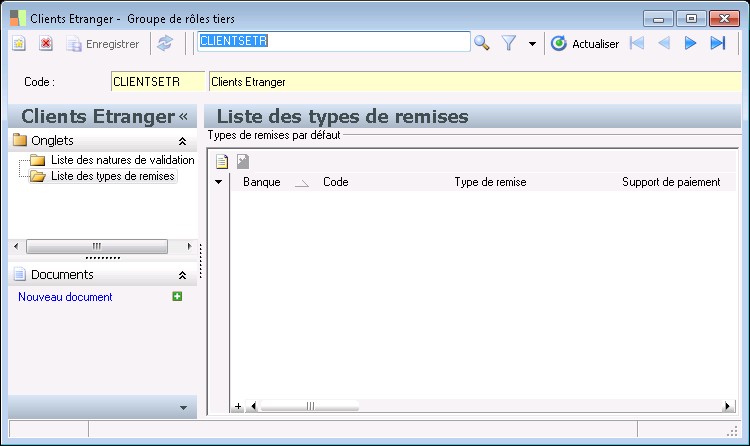
Task: Collapse the Documents section
Action: (x=182, y=275)
